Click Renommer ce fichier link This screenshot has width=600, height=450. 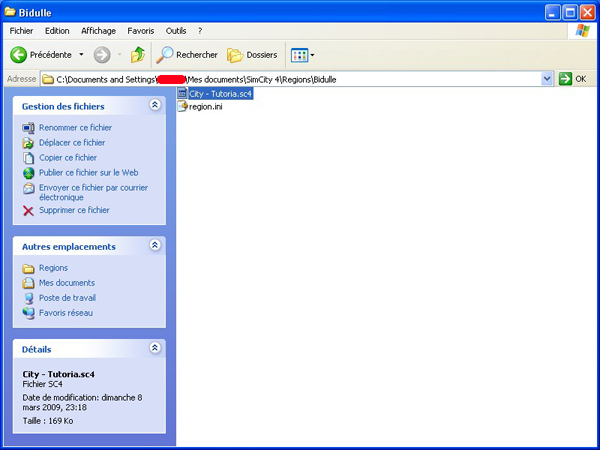(x=75, y=128)
